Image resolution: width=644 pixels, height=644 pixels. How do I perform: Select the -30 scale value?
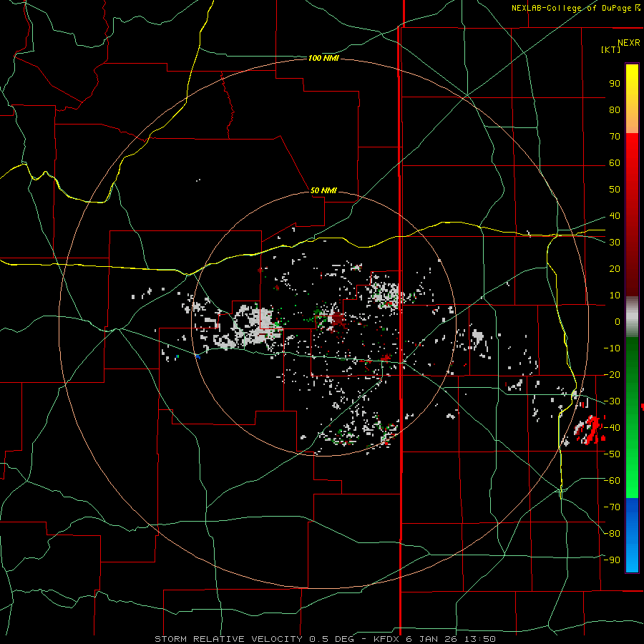coord(612,401)
